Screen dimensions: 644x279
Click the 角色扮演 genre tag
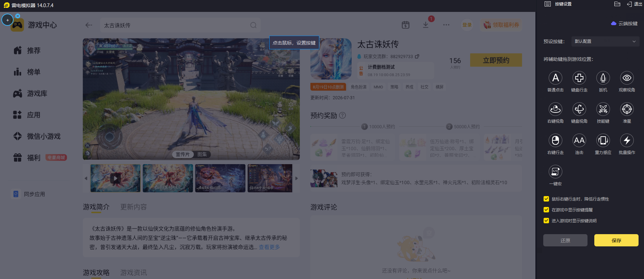click(x=359, y=87)
